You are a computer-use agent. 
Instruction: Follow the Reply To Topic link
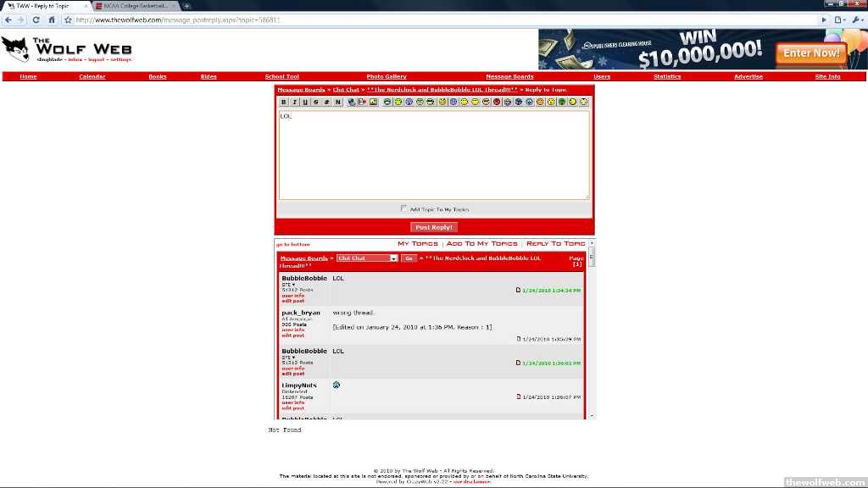(555, 244)
